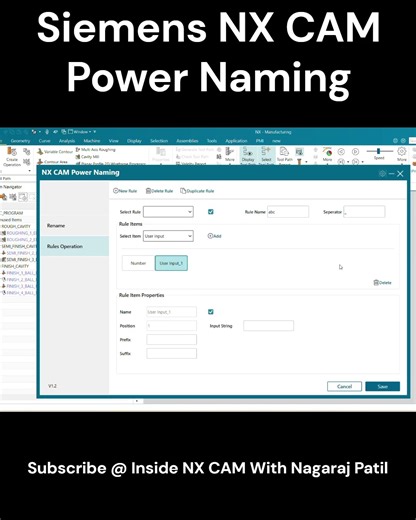This screenshot has height=520, width=416.
Task: Click the Tool Path Report icon
Action: coord(284,155)
